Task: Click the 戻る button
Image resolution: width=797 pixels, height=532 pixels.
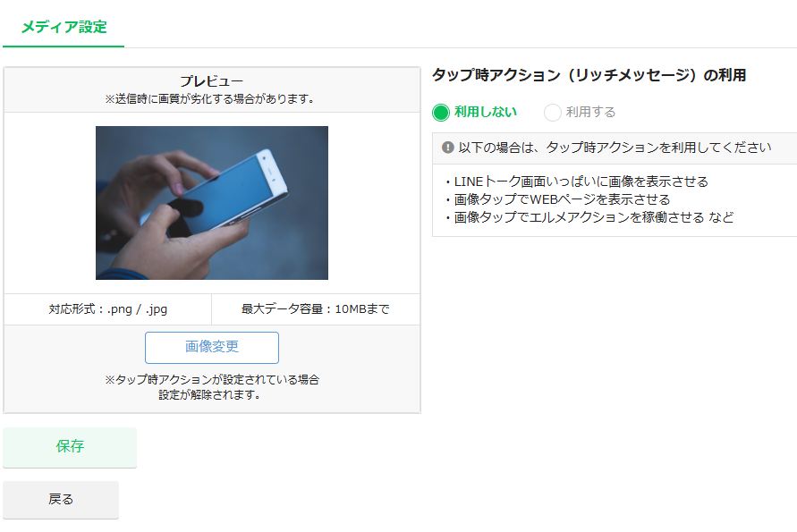Action: point(61,500)
